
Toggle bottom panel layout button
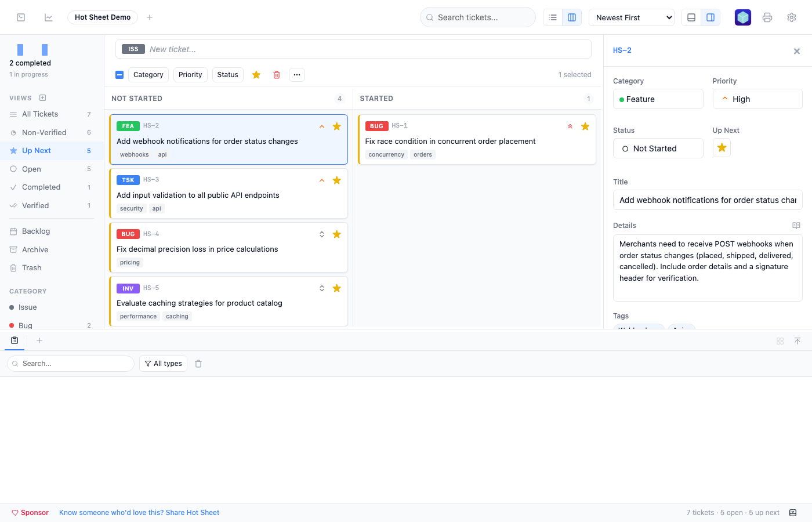point(691,17)
